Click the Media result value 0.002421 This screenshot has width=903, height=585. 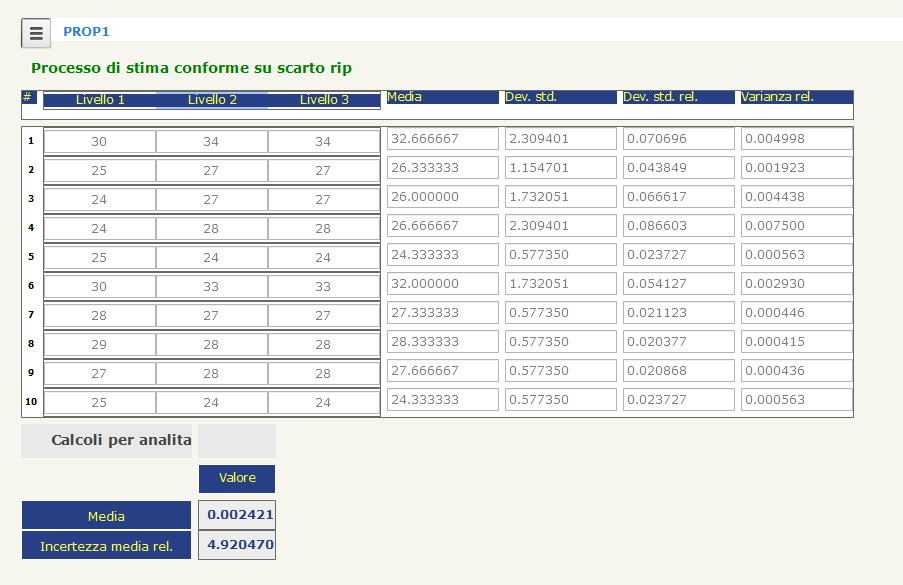click(x=237, y=515)
